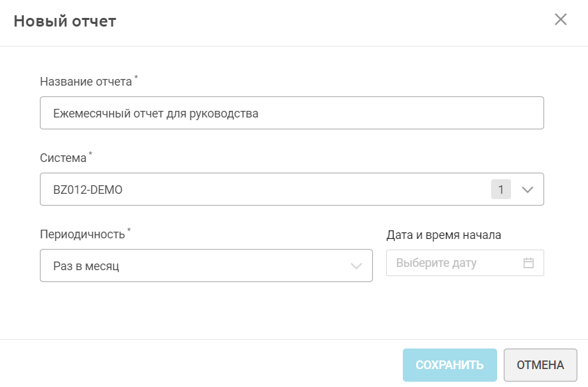Screen dimensions: 588x387
Task: Click the required asterisk beside Периодичность
Action: (x=129, y=231)
